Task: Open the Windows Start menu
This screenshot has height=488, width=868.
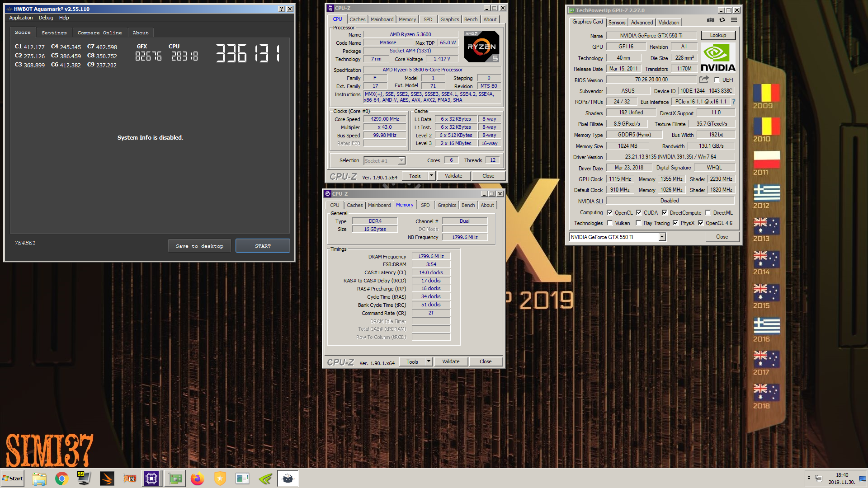Action: [13, 479]
